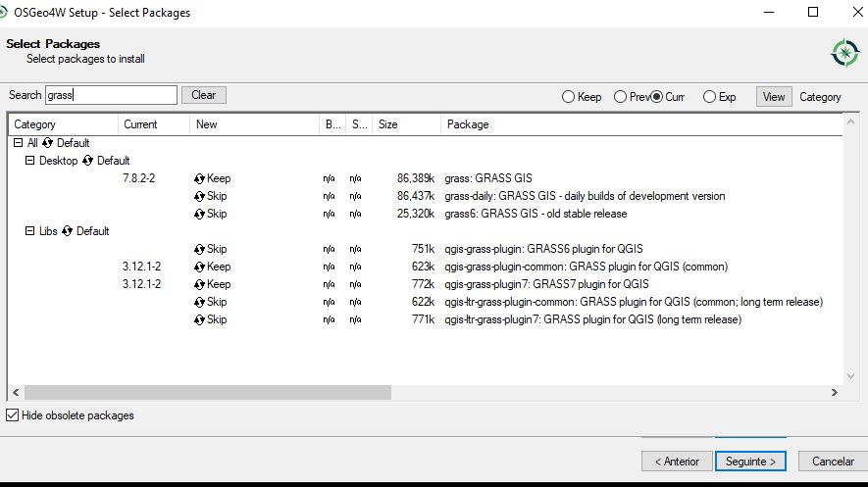
Task: Cycle the Skip icon for qgis-ltr-grass-plugin7
Action: [199, 320]
